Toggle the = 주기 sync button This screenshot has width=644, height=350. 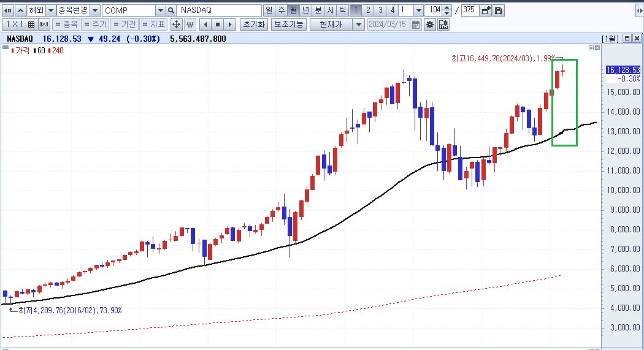(95, 25)
